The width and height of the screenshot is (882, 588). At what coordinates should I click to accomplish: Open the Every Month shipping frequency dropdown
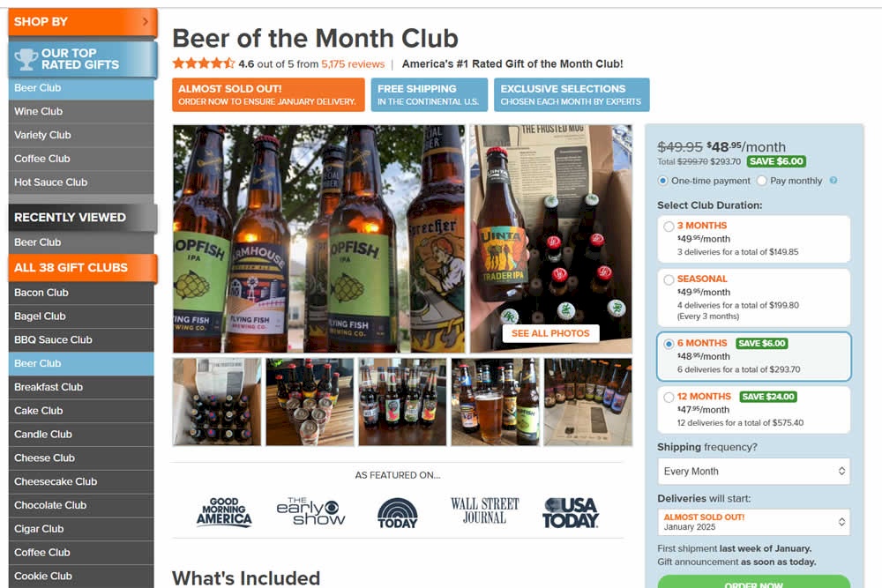click(754, 471)
